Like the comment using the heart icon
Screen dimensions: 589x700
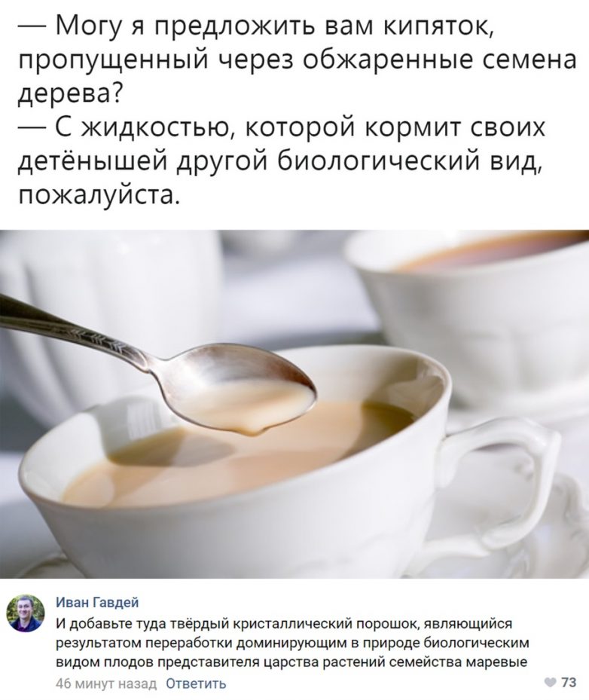click(x=551, y=682)
